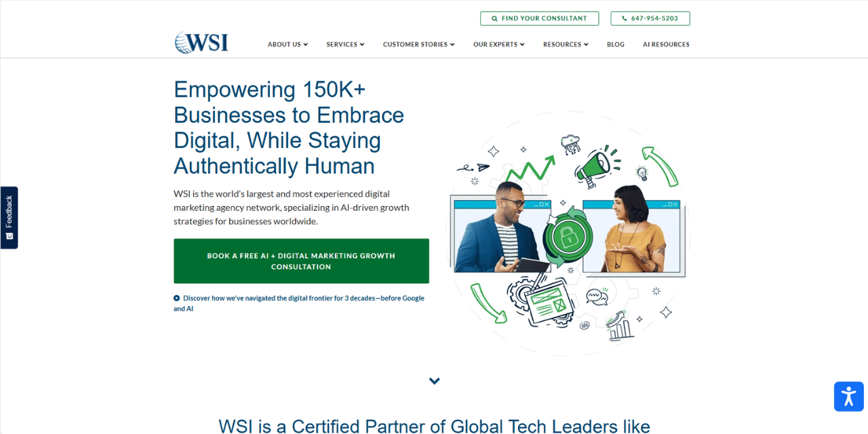Viewport: 868px width, 434px height.
Task: Click the Find Your Consultant button
Action: point(539,18)
